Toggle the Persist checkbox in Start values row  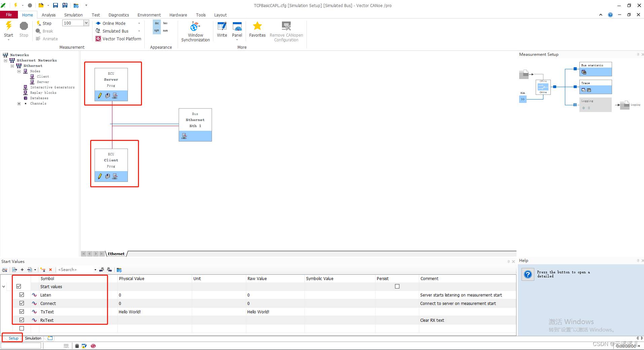tap(397, 286)
